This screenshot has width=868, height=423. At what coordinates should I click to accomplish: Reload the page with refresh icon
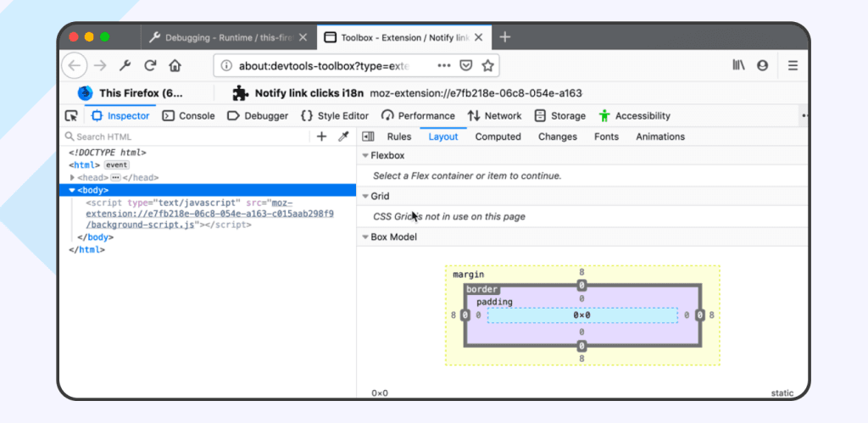click(150, 66)
